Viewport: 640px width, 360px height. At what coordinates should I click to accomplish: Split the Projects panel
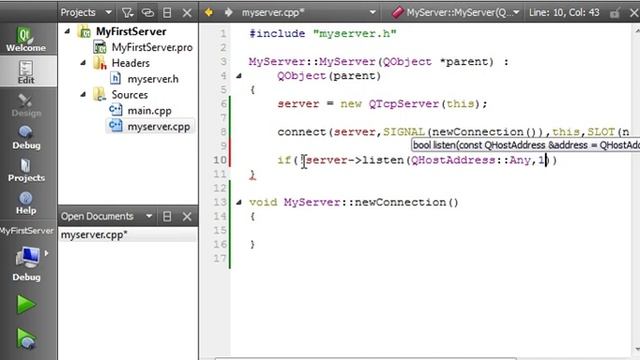pos(167,13)
